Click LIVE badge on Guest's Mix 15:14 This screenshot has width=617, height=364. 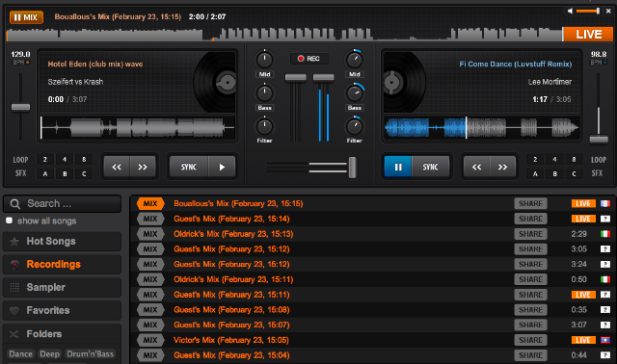pos(583,219)
